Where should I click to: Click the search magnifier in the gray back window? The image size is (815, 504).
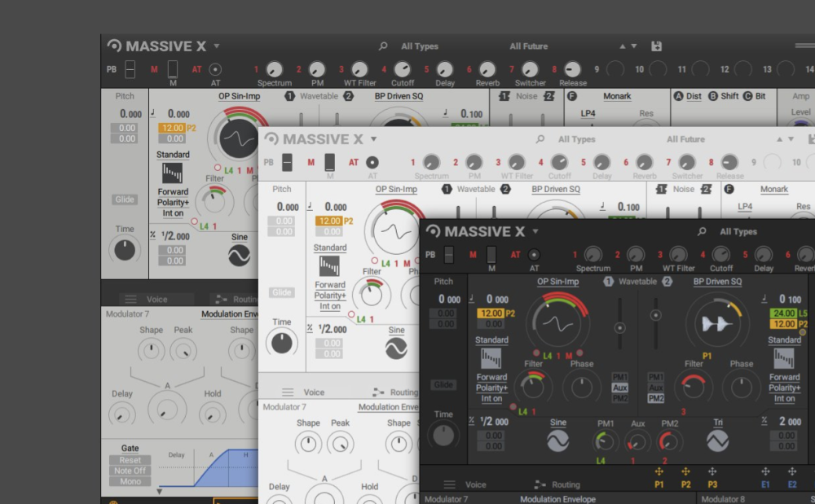click(x=382, y=46)
